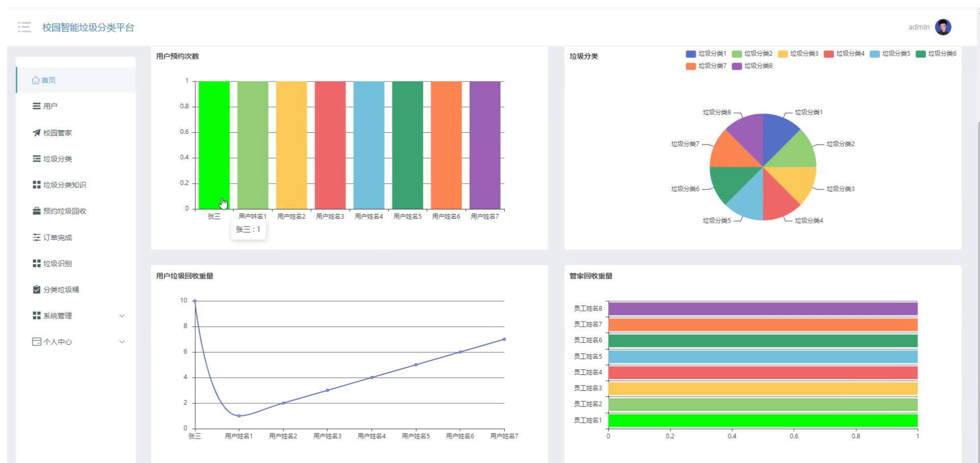The image size is (980, 463).
Task: Click the grid icon beside 垃圾分类知识
Action: 37,185
